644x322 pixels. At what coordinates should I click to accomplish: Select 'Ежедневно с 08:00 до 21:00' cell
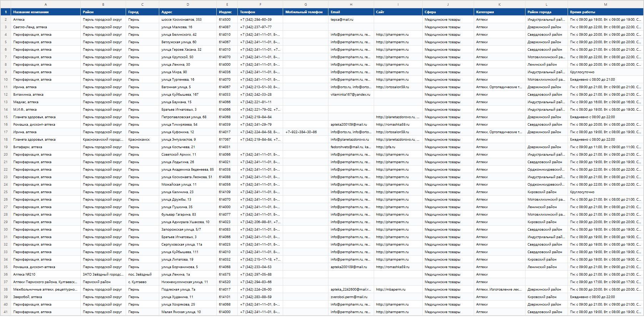605,80
